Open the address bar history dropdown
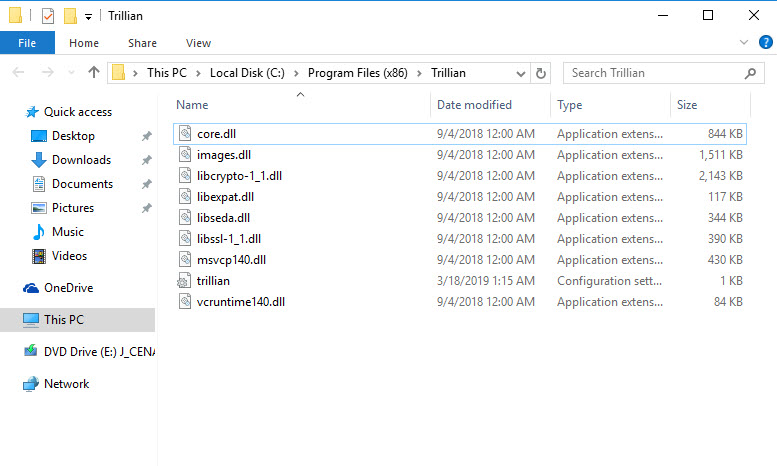Viewport: 777px width, 466px height. [x=520, y=74]
